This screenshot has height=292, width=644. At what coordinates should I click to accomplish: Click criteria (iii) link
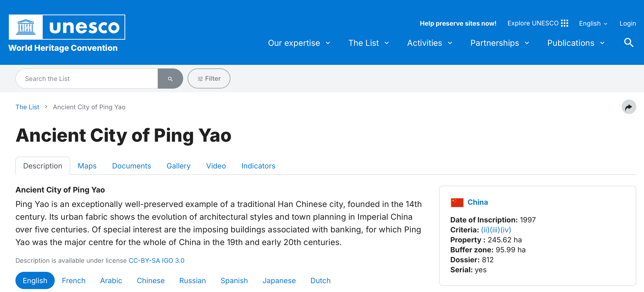coord(495,230)
